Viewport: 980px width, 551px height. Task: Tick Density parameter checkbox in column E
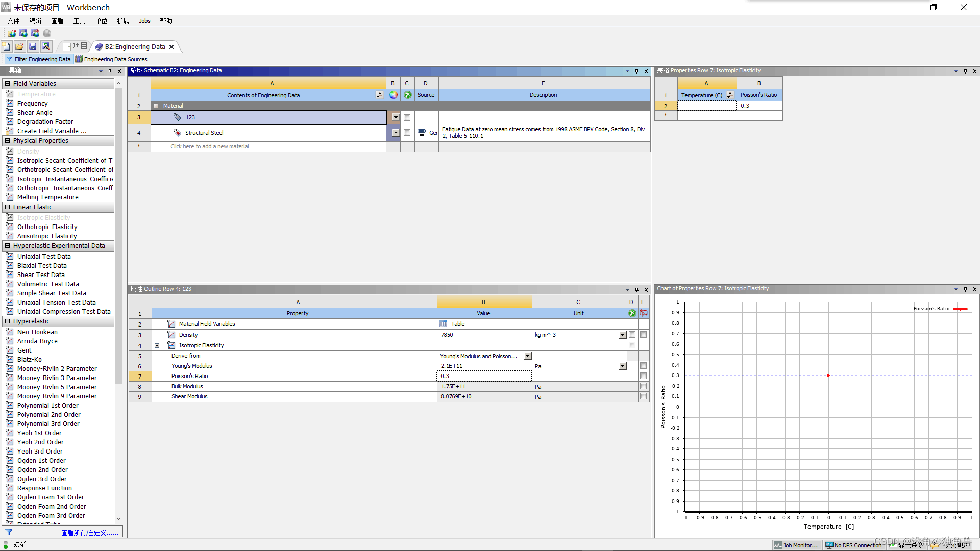(x=643, y=335)
